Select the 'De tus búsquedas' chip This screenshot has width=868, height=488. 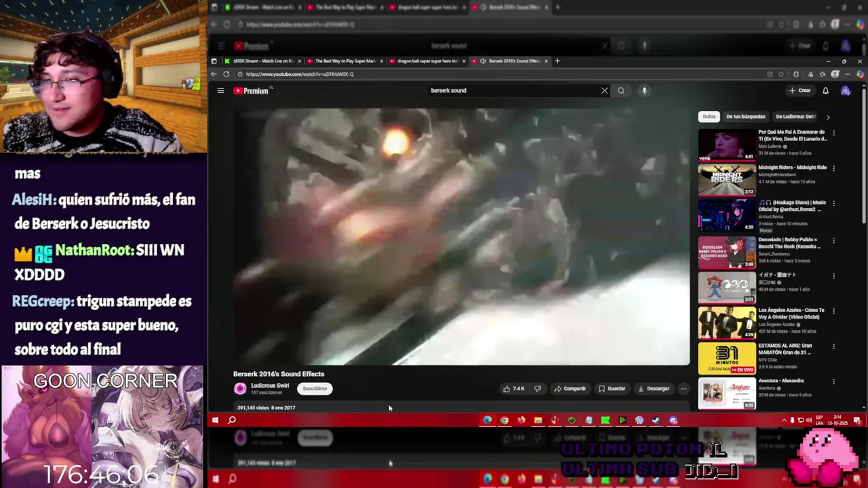point(745,117)
